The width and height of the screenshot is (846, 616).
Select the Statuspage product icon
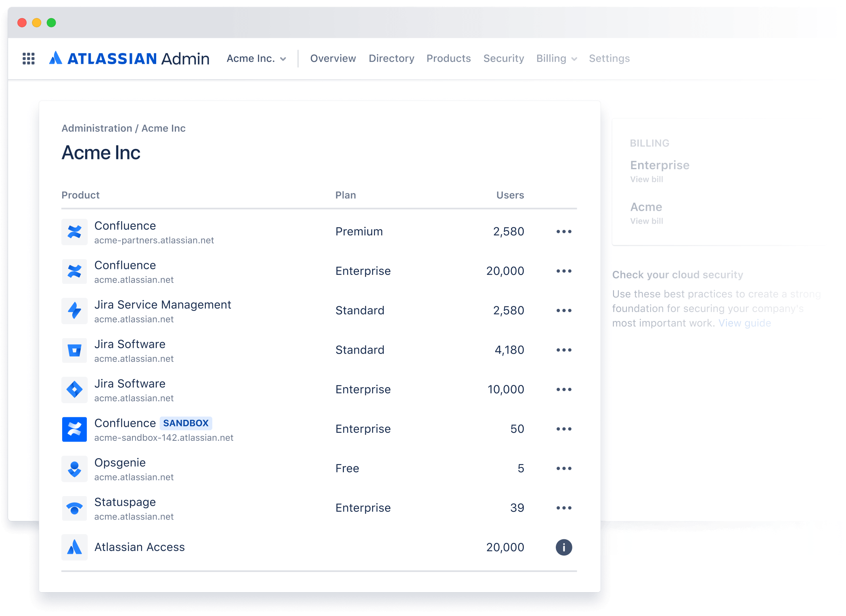74,508
